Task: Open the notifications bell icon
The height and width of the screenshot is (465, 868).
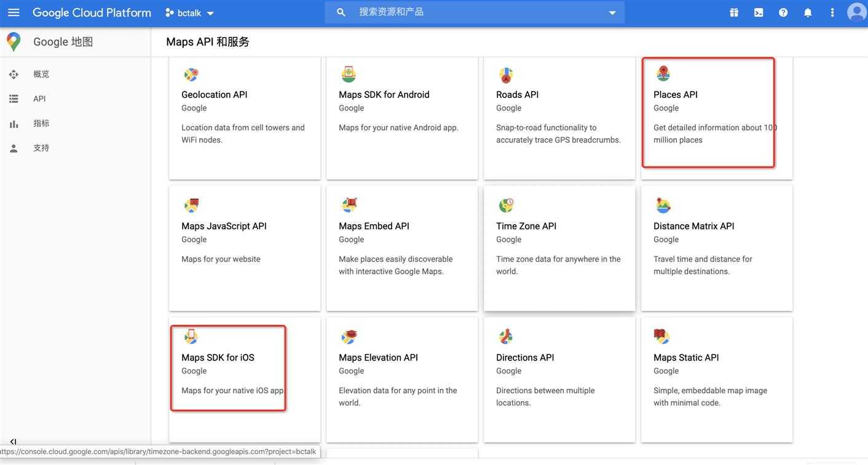Action: click(808, 12)
